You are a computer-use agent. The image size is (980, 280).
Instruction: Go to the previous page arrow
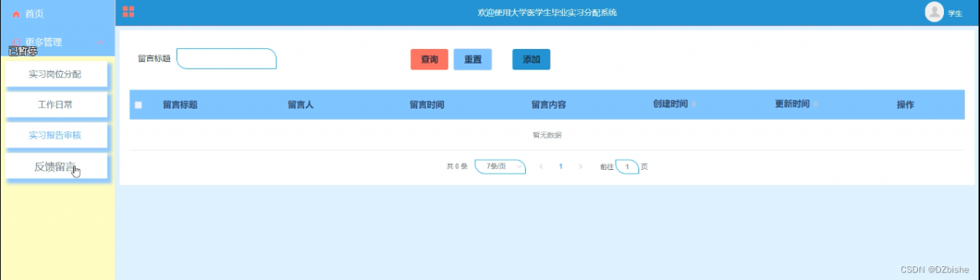tap(541, 166)
